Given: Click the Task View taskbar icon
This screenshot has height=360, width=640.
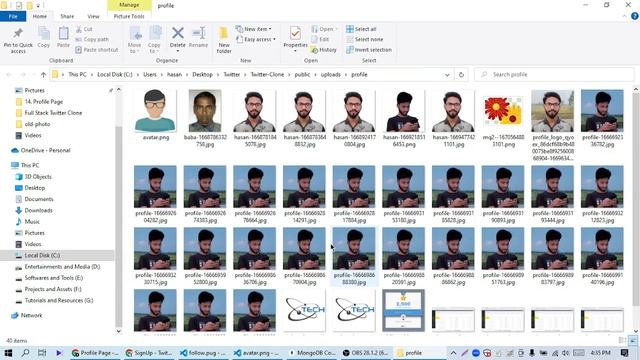Looking at the screenshot, I should click(42, 353).
